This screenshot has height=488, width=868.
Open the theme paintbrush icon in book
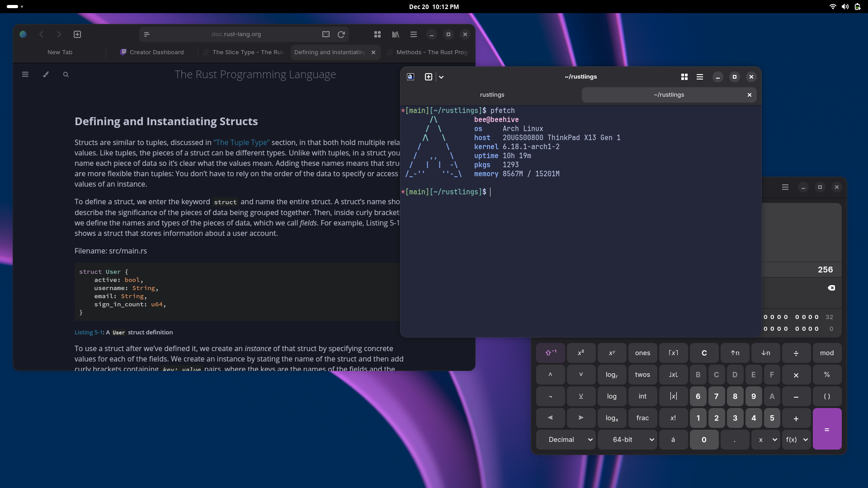[x=46, y=75]
